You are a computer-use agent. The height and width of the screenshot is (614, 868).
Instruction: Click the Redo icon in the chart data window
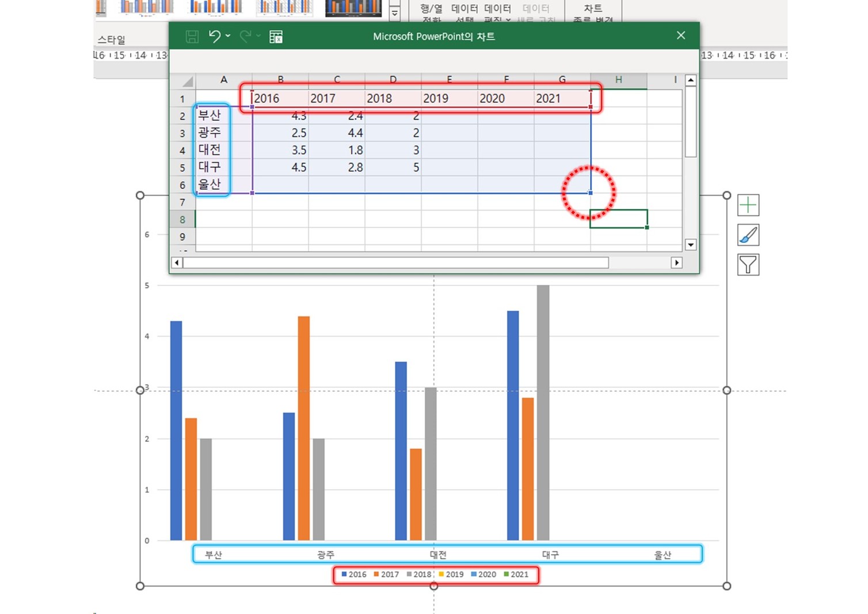pos(245,37)
